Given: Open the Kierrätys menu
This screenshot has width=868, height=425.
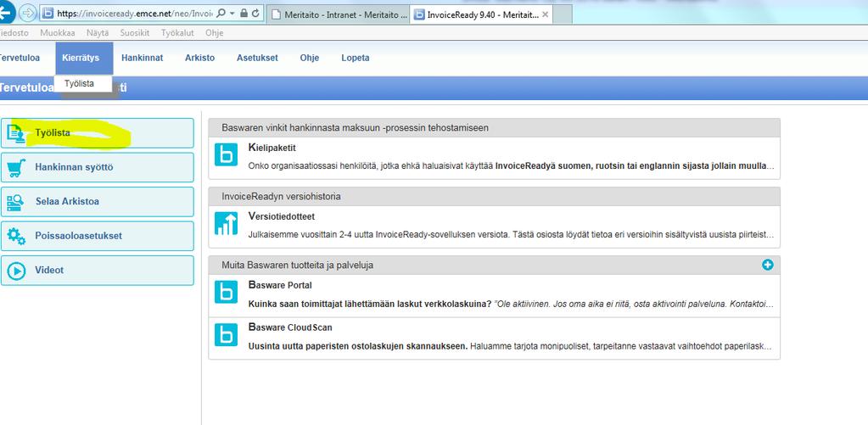Looking at the screenshot, I should coord(84,58).
